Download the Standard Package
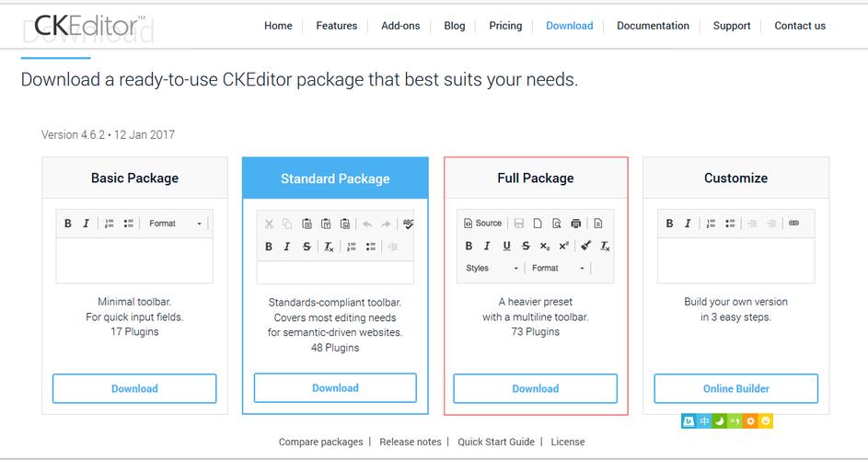Image resolution: width=868 pixels, height=460 pixels. 335,387
